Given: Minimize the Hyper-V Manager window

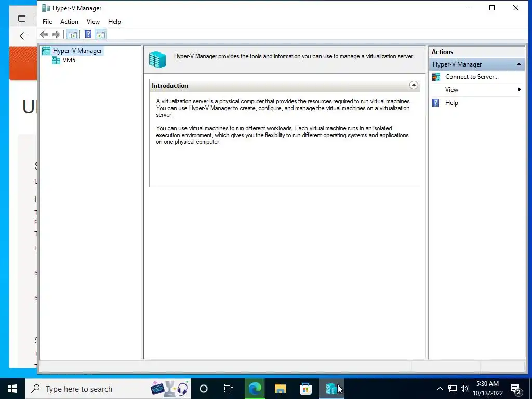Looking at the screenshot, I should [469, 8].
